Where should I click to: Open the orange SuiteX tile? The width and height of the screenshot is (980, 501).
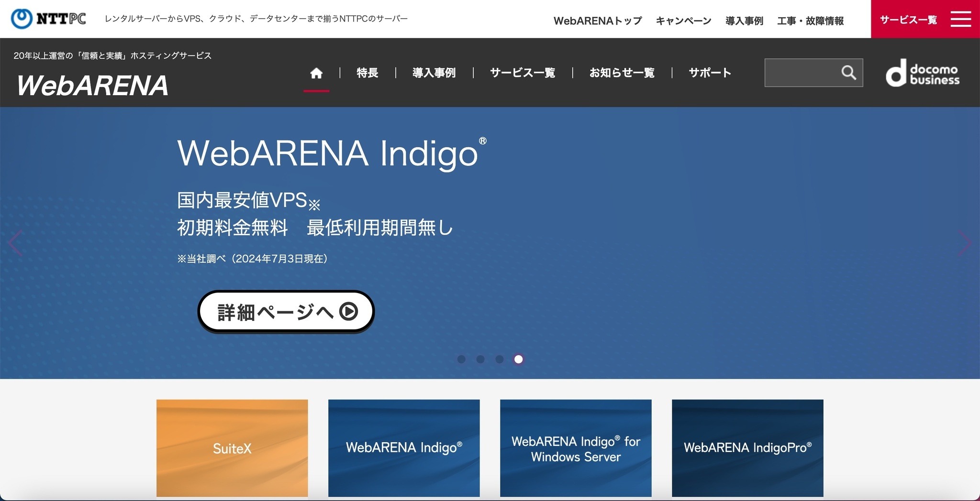[232, 448]
